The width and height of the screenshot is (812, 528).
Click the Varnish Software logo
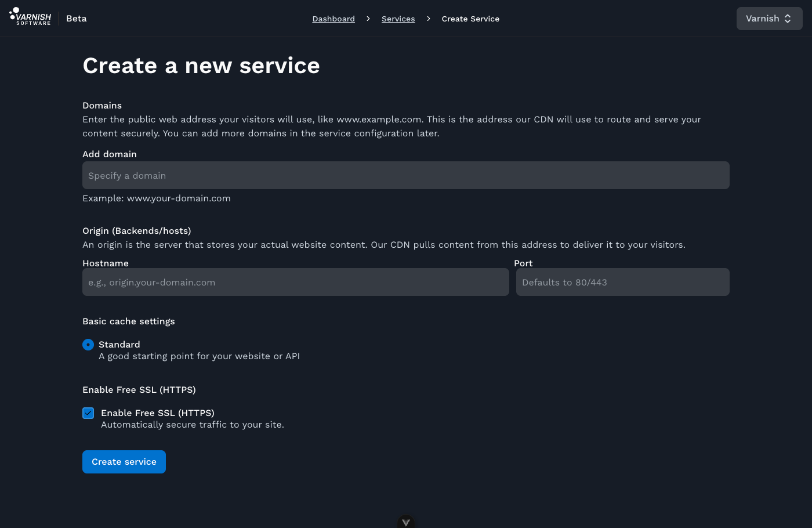(30, 17)
